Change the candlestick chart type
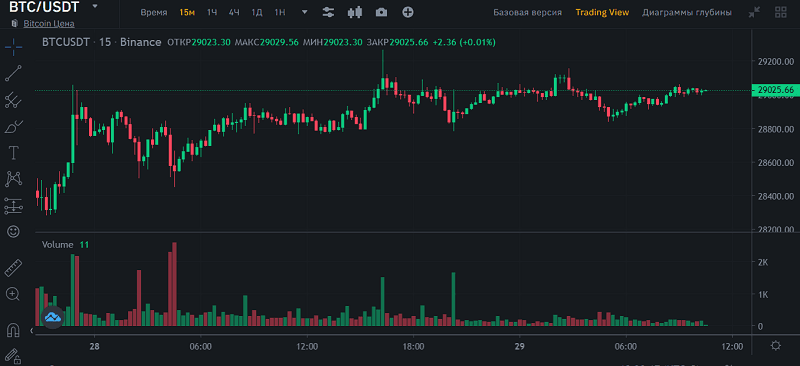This screenshot has height=366, width=800. click(355, 12)
